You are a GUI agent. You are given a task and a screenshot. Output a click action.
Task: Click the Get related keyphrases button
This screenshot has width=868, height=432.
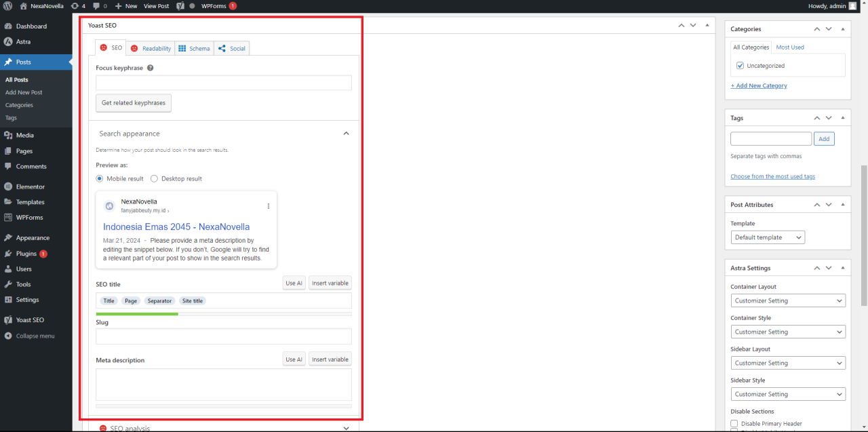pos(134,103)
